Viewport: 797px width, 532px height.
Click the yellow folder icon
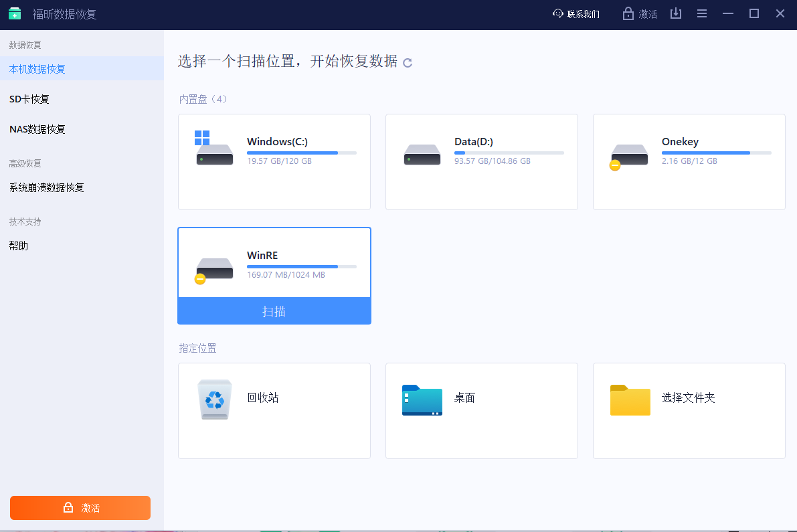pos(630,400)
